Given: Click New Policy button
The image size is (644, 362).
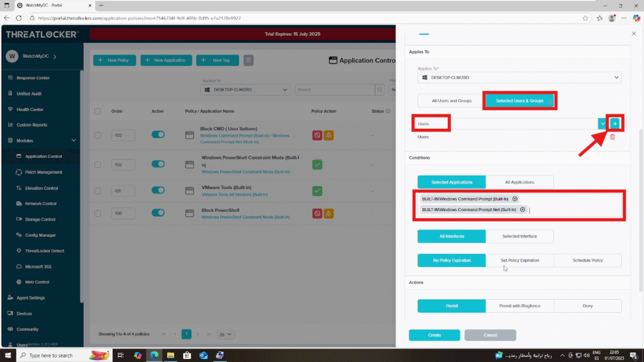Looking at the screenshot, I should click(114, 60).
